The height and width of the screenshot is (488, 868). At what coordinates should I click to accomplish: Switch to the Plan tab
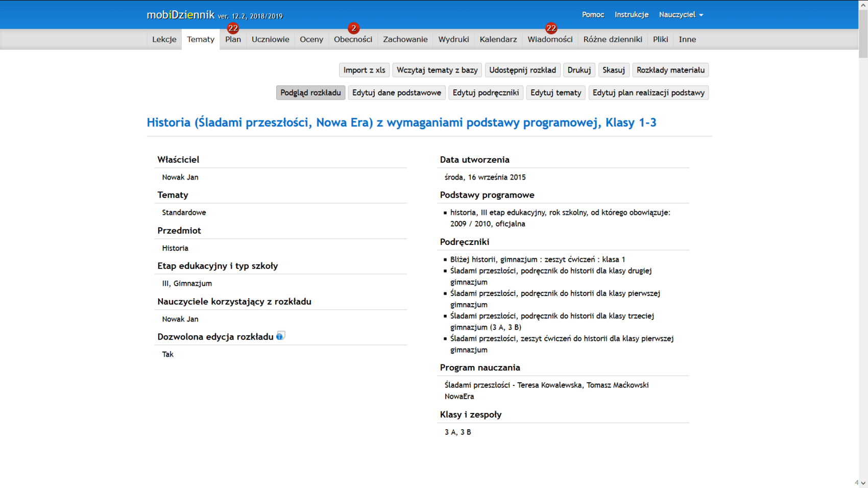coord(233,39)
